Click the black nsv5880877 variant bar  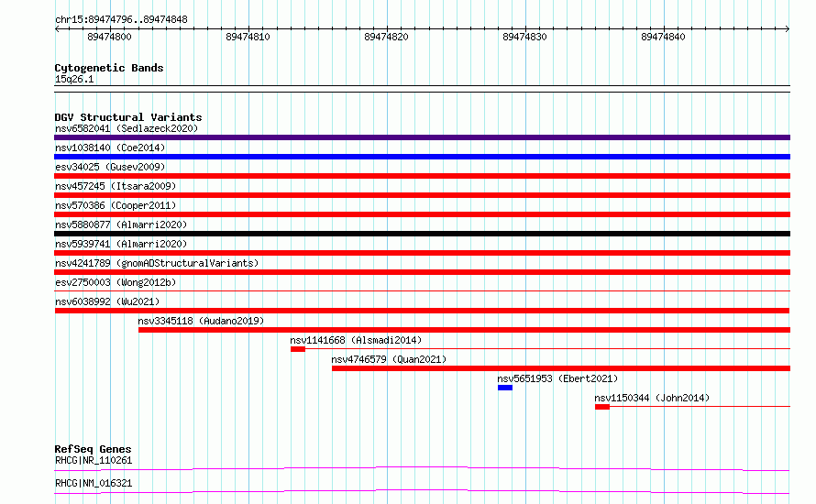[x=422, y=234]
